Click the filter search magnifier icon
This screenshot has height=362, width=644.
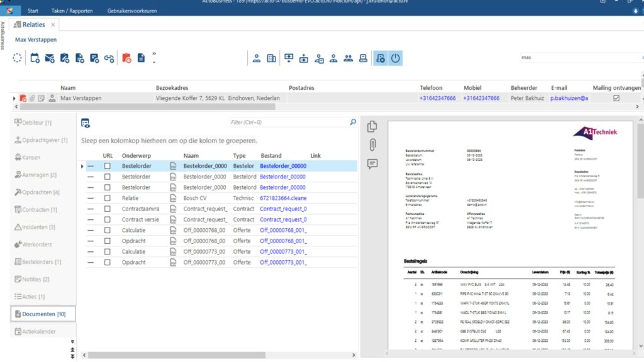tap(353, 122)
